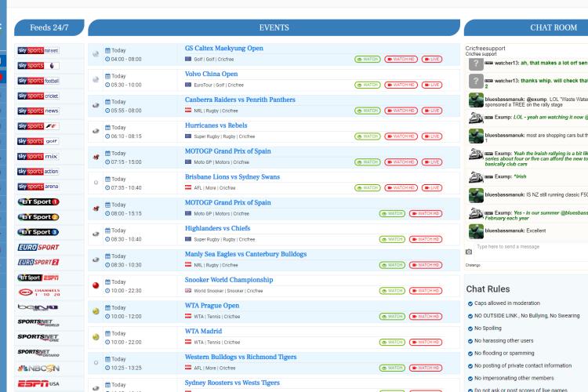Click Chatango link below chat box
Image resolution: width=588 pixels, height=392 pixels.
pos(473,265)
